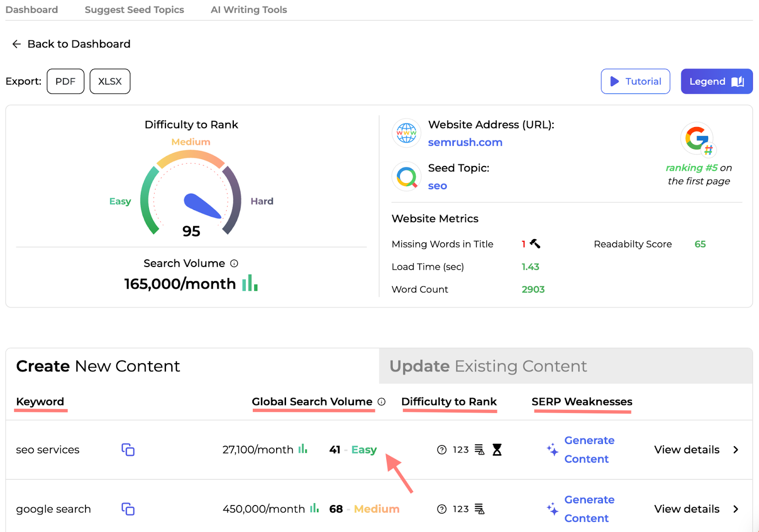This screenshot has width=759, height=532.
Task: Copy the seo services keyword
Action: point(128,449)
